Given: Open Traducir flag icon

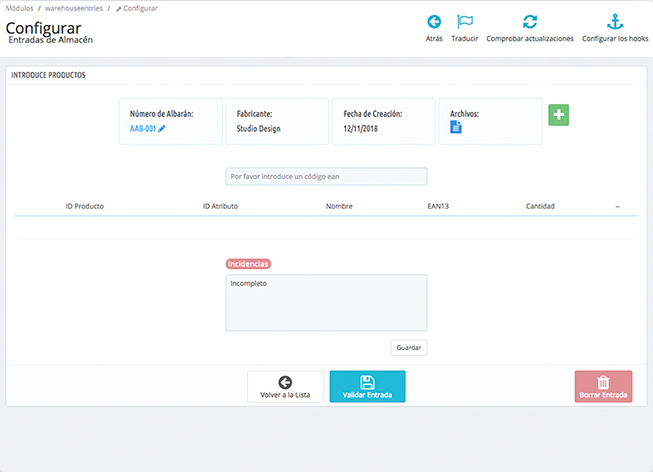Looking at the screenshot, I should pos(464,21).
